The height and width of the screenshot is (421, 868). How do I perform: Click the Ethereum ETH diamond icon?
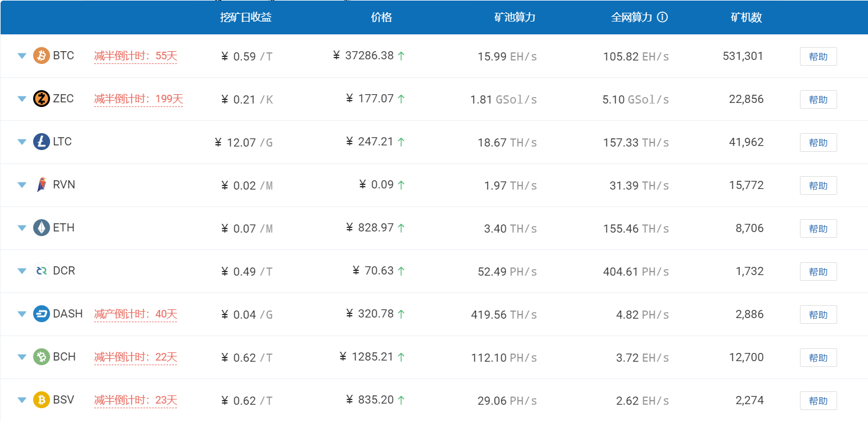tap(41, 228)
